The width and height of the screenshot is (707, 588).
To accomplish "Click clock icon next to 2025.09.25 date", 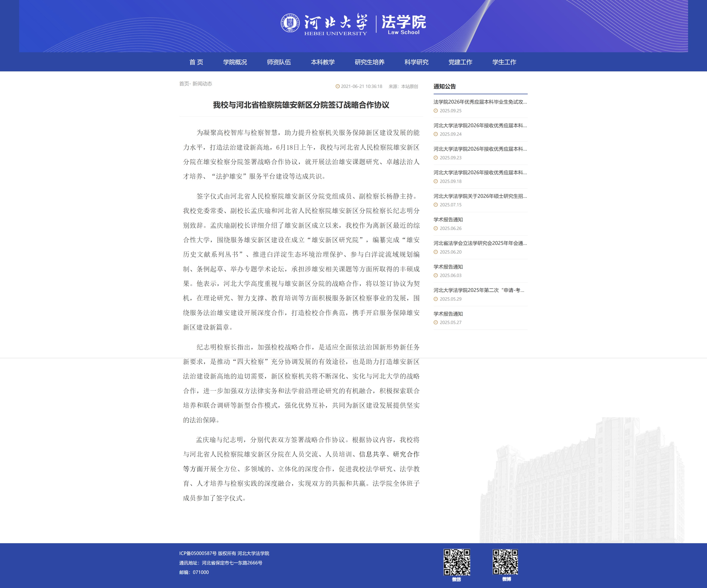I will point(436,111).
